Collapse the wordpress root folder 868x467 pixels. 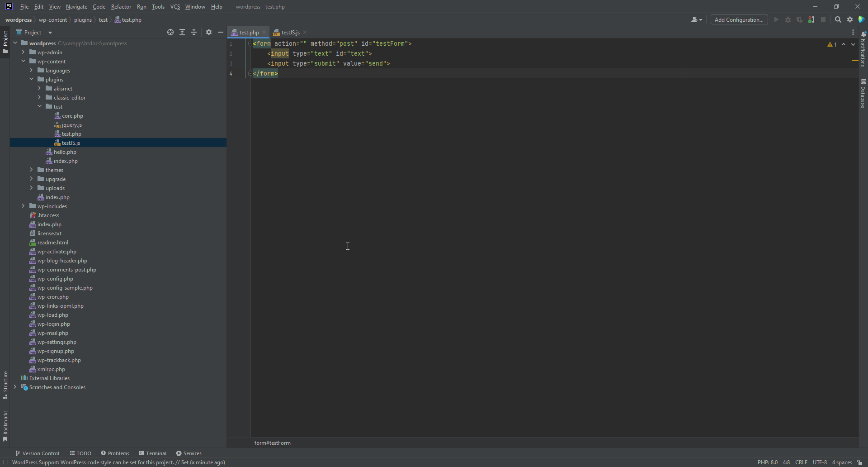(x=15, y=43)
